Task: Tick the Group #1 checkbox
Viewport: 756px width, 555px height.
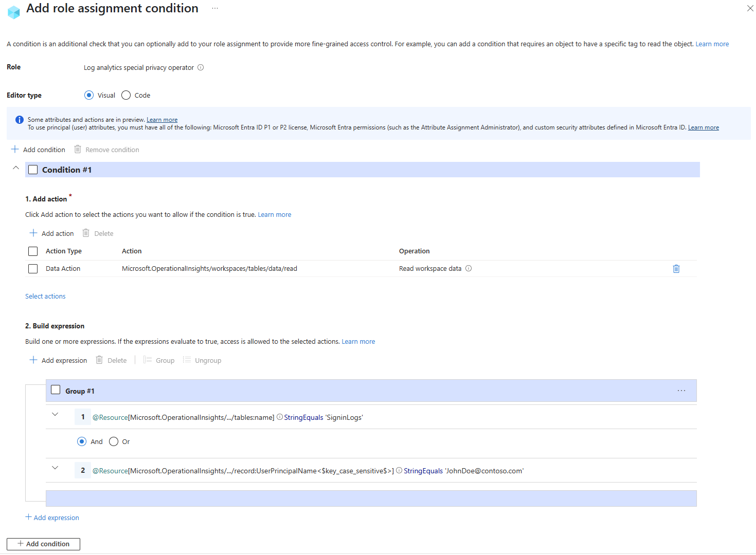Action: (x=56, y=390)
